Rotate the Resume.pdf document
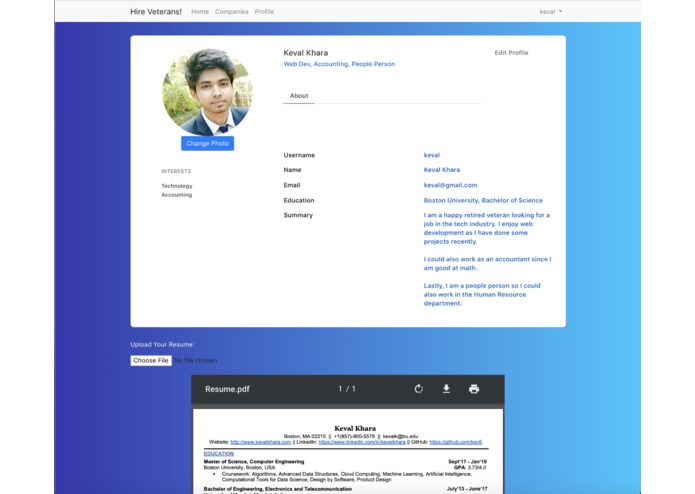The height and width of the screenshot is (494, 695). [x=418, y=389]
